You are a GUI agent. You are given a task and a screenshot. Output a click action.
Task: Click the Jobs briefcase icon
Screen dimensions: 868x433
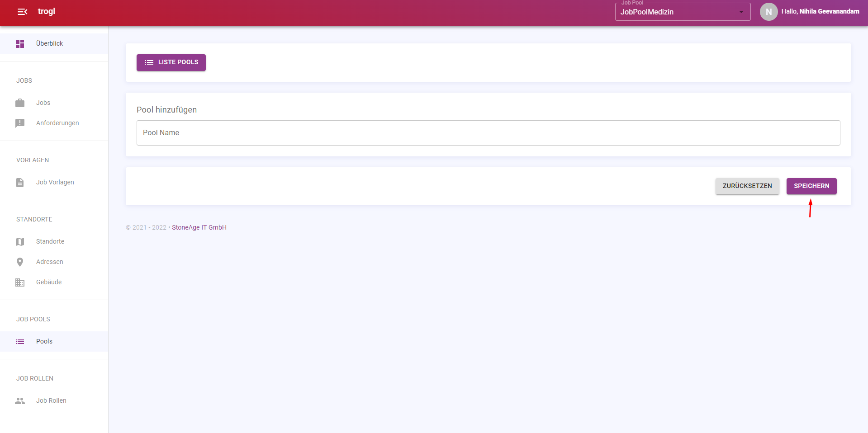(x=20, y=103)
